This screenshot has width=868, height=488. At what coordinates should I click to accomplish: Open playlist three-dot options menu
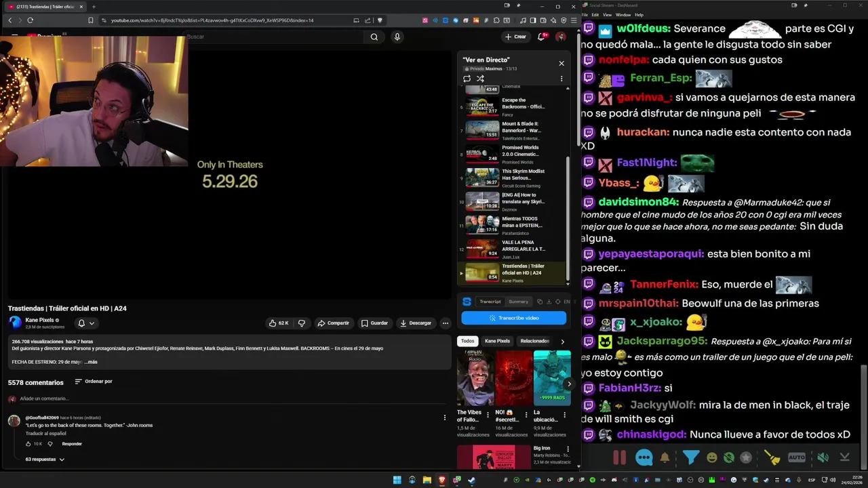point(561,79)
